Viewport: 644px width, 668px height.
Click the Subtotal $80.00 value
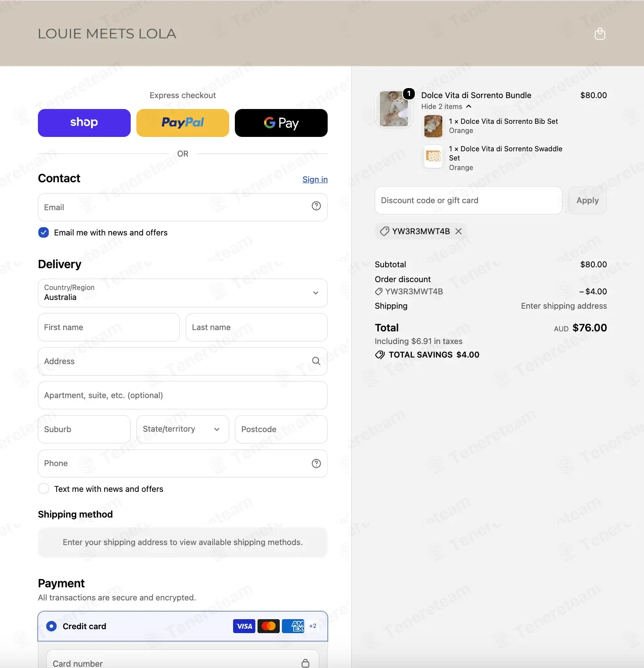click(x=593, y=265)
